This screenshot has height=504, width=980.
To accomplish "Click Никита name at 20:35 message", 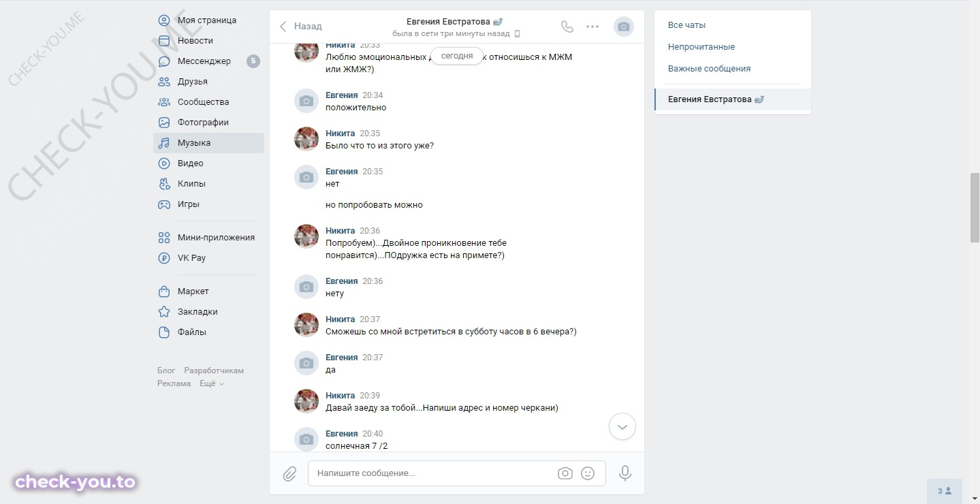I will click(341, 133).
